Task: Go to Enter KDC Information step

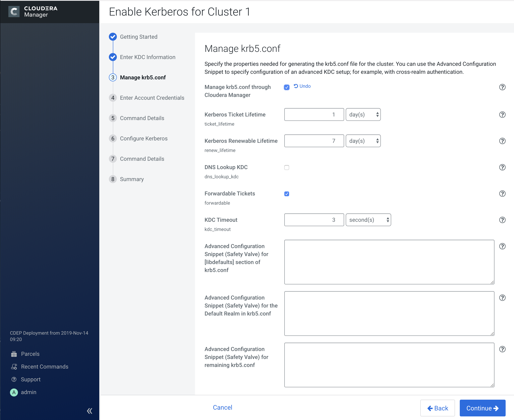Action: pos(147,57)
